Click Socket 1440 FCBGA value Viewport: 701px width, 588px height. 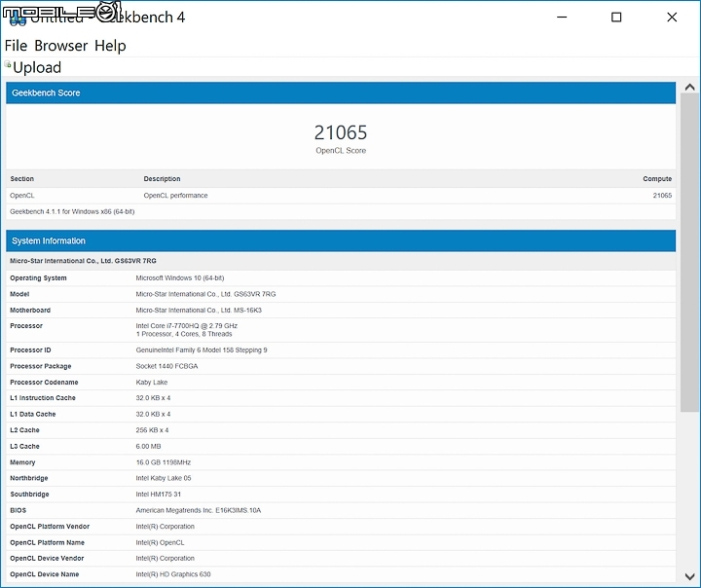[166, 366]
